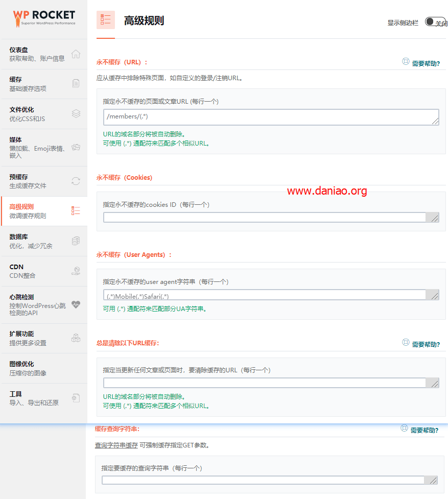Click the 媒体 images icon
The height and width of the screenshot is (499, 448).
click(76, 147)
